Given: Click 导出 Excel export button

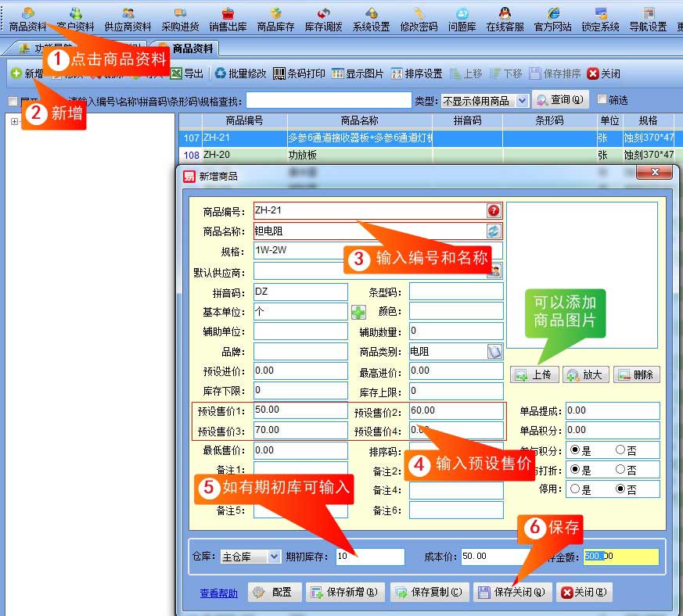Looking at the screenshot, I should (187, 73).
